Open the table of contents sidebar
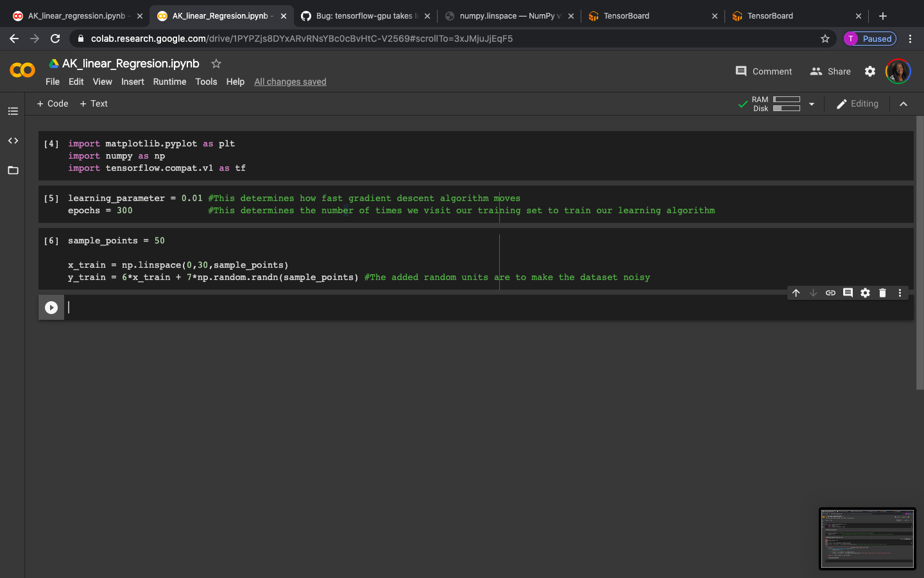Image resolution: width=924 pixels, height=578 pixels. [x=13, y=110]
